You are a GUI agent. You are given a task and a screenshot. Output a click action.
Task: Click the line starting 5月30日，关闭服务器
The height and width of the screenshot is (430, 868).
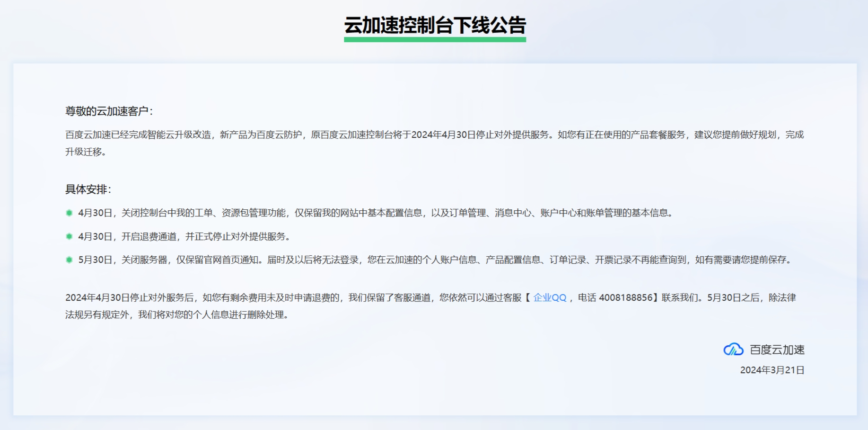pos(436,260)
